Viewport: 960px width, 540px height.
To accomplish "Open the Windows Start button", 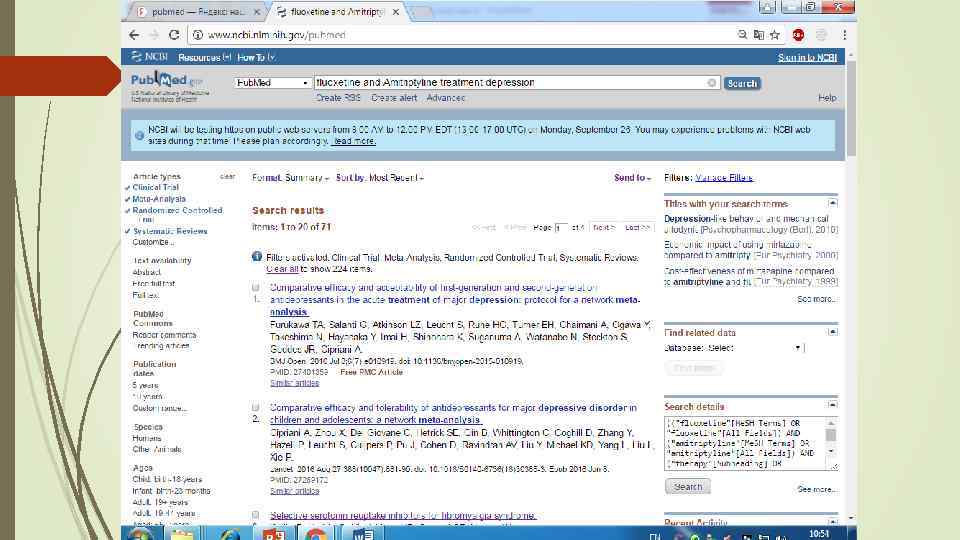I will point(140,534).
